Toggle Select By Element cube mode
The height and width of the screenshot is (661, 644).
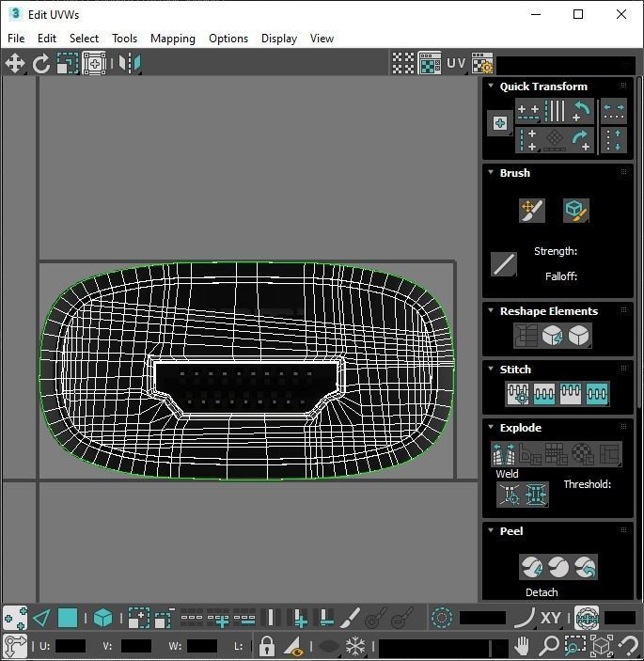pyautogui.click(x=102, y=618)
